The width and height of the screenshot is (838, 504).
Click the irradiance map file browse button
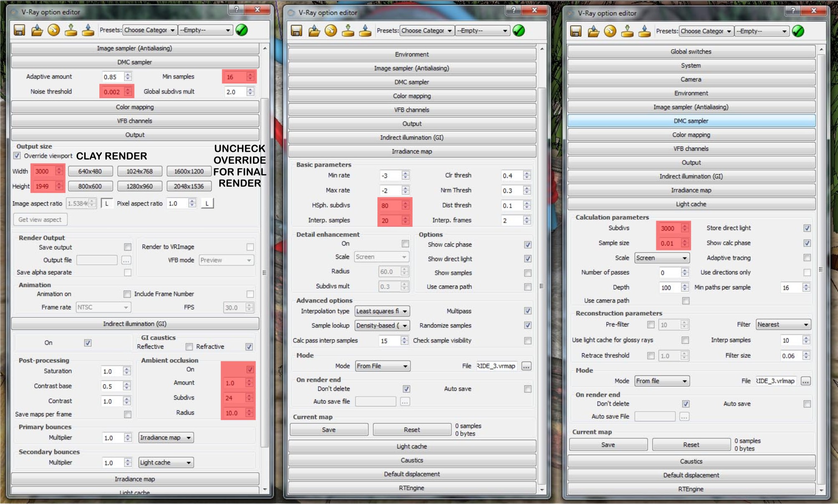tap(526, 366)
